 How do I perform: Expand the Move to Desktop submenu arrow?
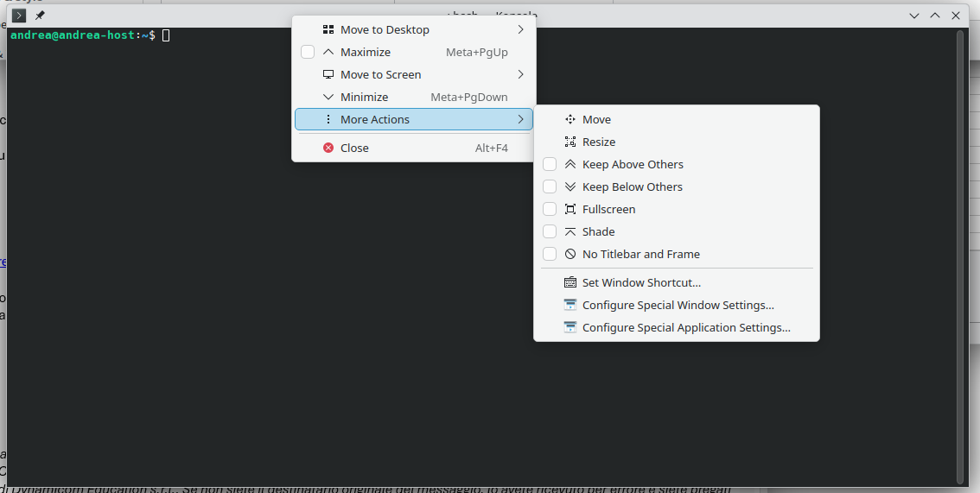[x=520, y=30]
